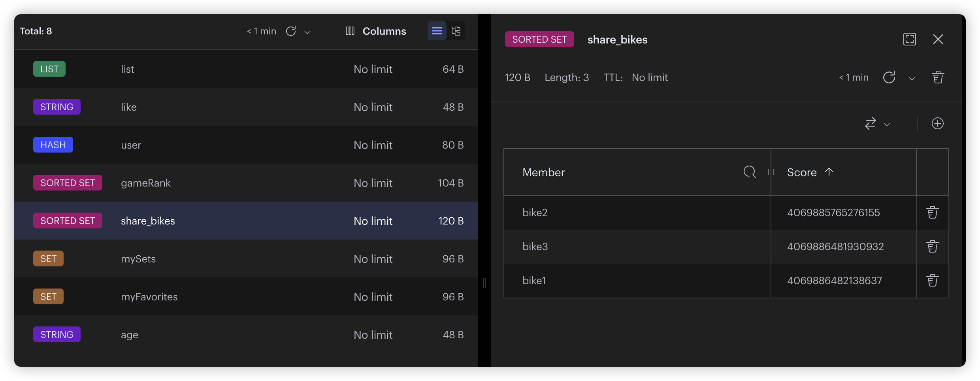This screenshot has height=381, width=980.
Task: Open the value formatter dropdown
Action: pos(877,124)
